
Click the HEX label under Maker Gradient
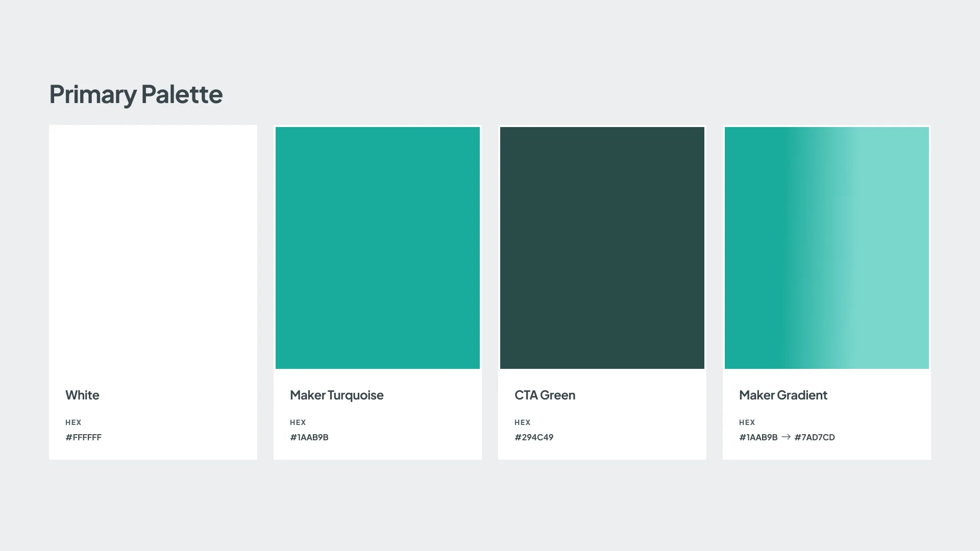click(747, 422)
